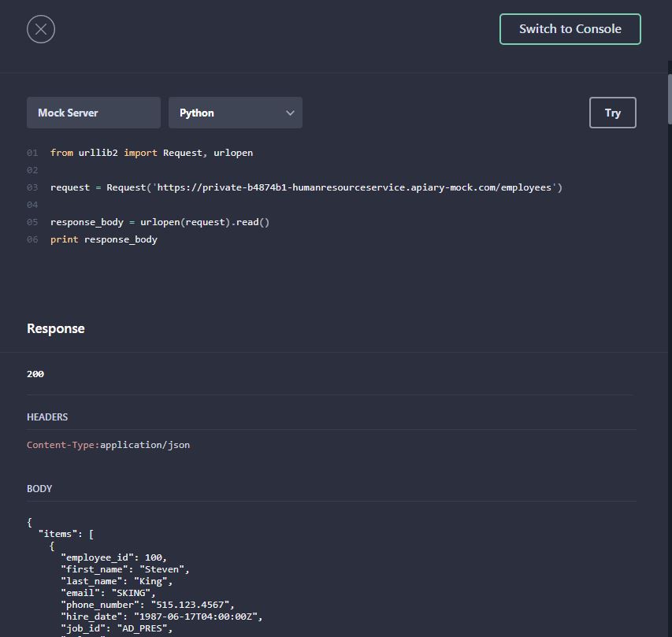Click the Response section heading
This screenshot has height=637, width=672.
coord(56,328)
